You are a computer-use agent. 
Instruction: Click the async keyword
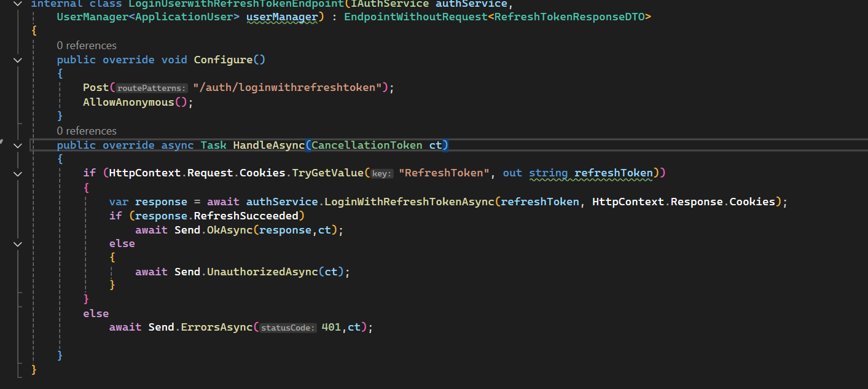[x=178, y=145]
